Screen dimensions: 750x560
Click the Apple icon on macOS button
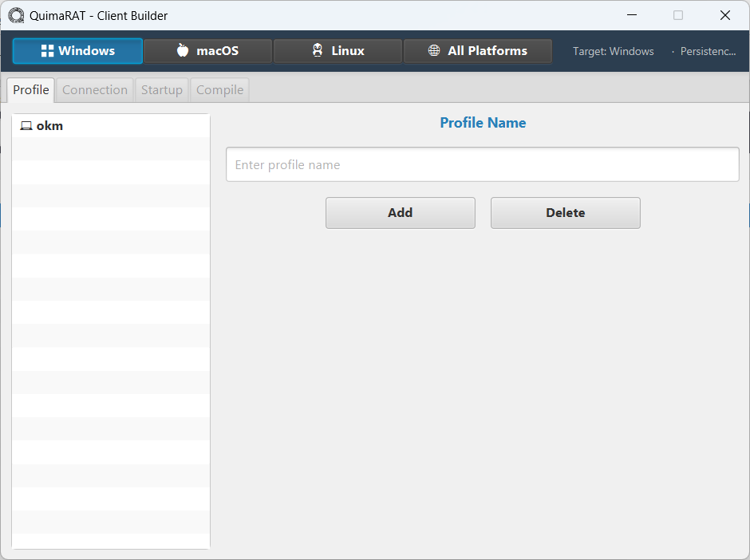point(184,49)
